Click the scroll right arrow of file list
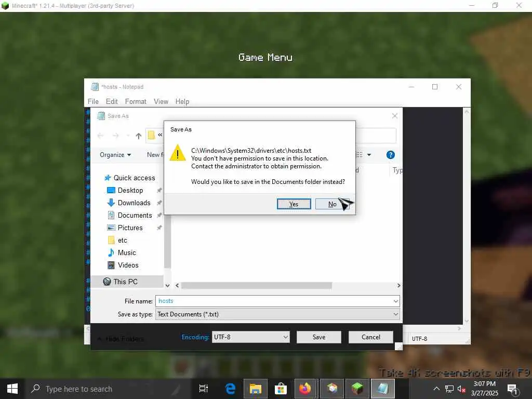The height and width of the screenshot is (399, 532). click(398, 286)
